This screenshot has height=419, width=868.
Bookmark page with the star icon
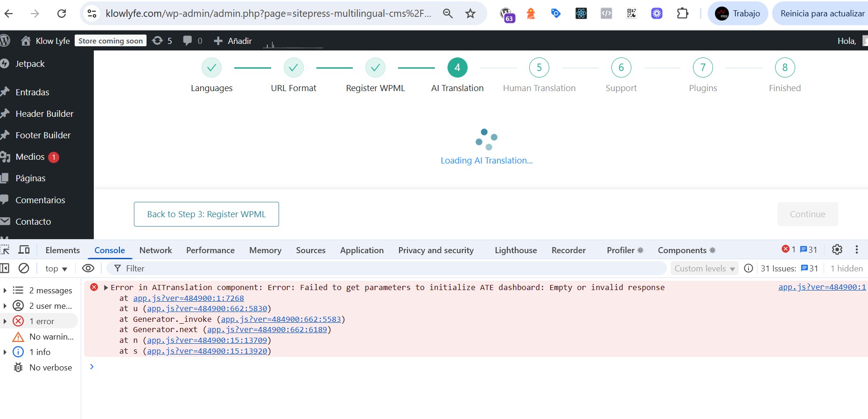pyautogui.click(x=470, y=14)
